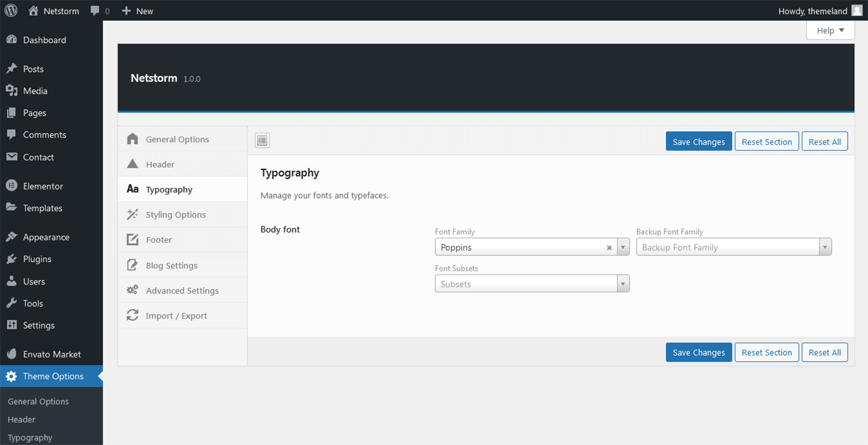Click the Elementor icon in sidebar
This screenshot has width=868, height=445.
click(x=11, y=186)
